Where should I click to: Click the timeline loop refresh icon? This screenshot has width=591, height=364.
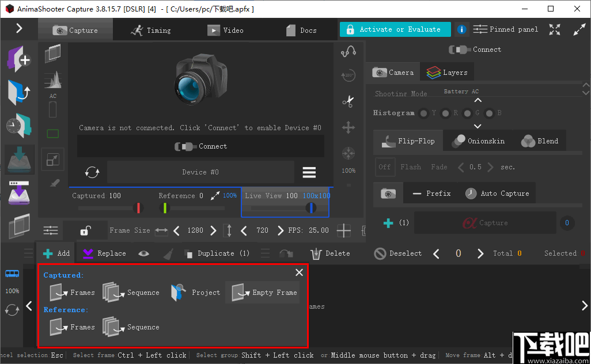[12, 310]
